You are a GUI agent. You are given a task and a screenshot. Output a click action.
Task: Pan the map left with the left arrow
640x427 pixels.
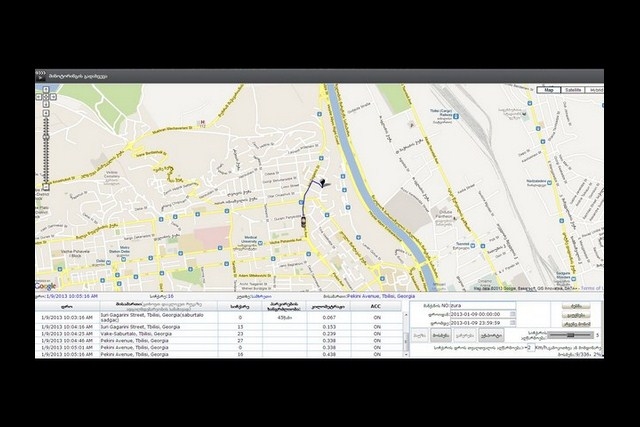pos(39,97)
